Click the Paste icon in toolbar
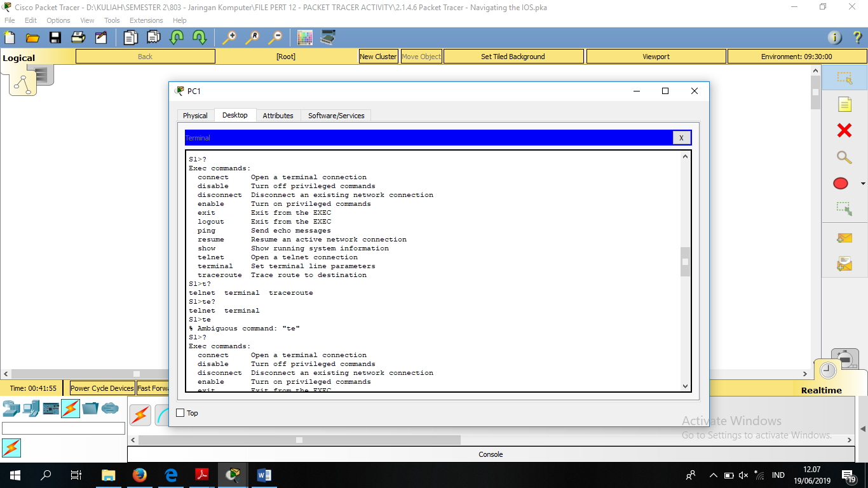 pos(153,37)
